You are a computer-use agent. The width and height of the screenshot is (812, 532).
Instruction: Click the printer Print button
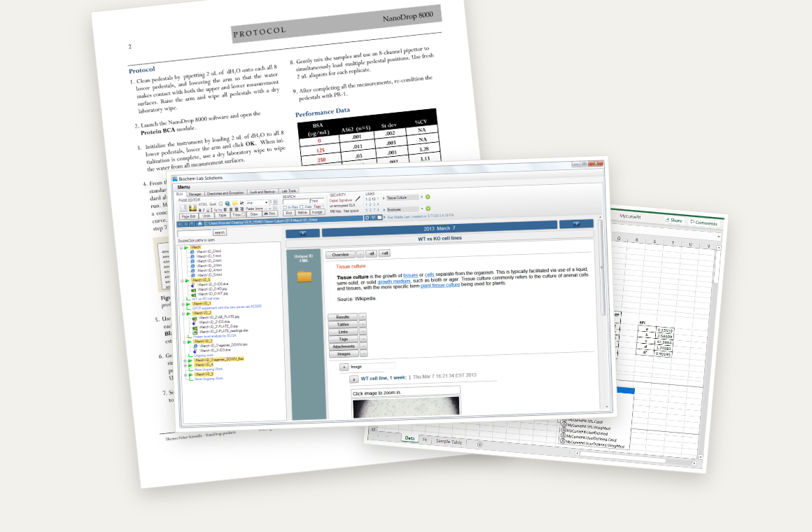pyautogui.click(x=269, y=213)
